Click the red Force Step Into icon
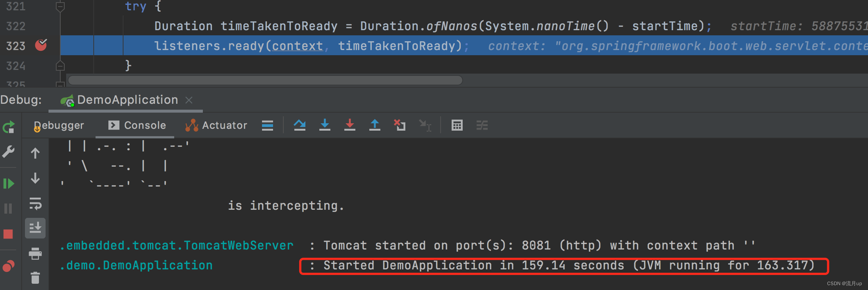The image size is (868, 290). pyautogui.click(x=349, y=125)
